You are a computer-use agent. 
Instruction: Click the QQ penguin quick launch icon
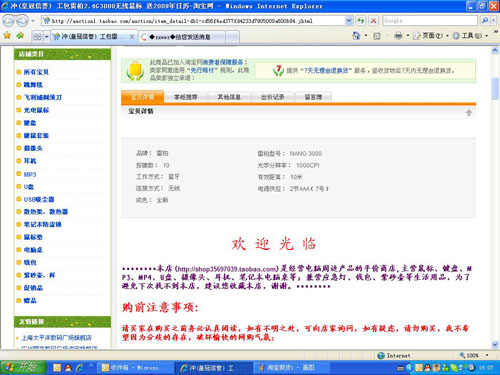click(x=68, y=368)
